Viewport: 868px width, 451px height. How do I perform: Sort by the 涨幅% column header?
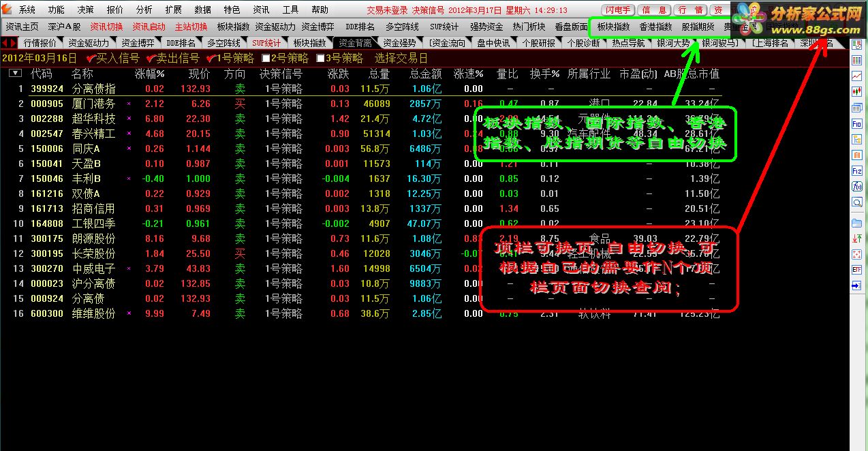point(150,74)
